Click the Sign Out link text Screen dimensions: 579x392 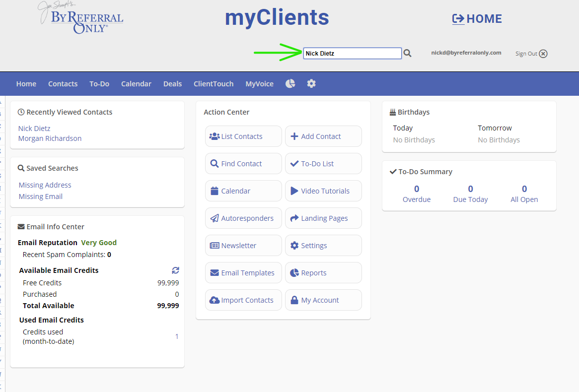(526, 54)
